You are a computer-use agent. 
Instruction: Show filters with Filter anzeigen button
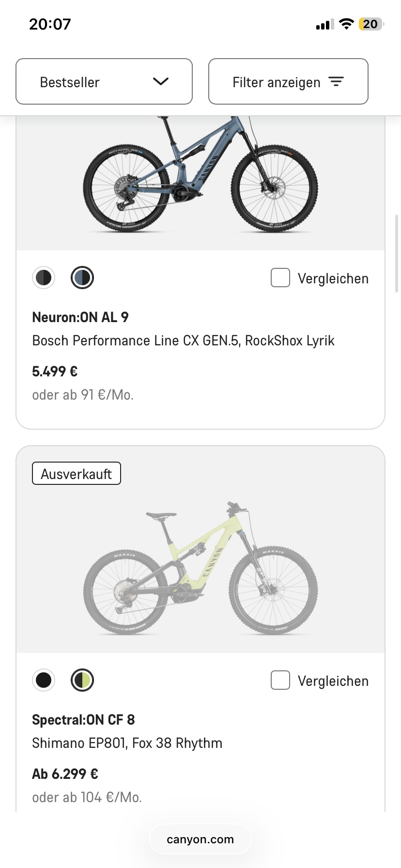pyautogui.click(x=288, y=81)
